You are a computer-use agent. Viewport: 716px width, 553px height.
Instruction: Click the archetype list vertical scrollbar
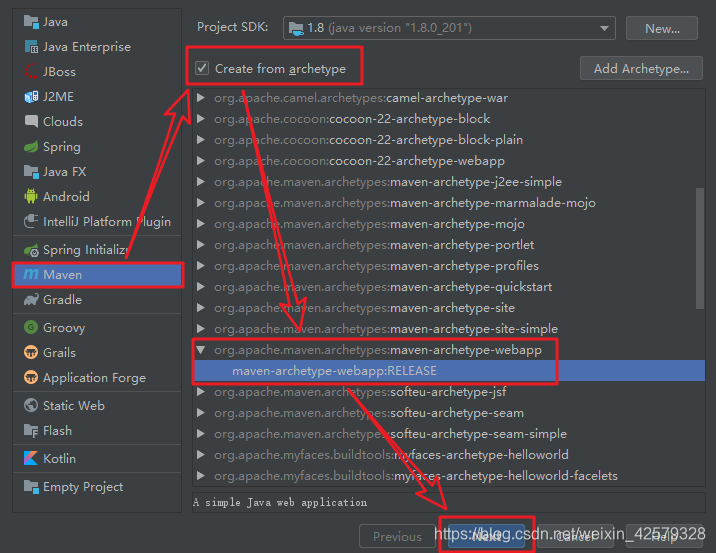pos(700,248)
